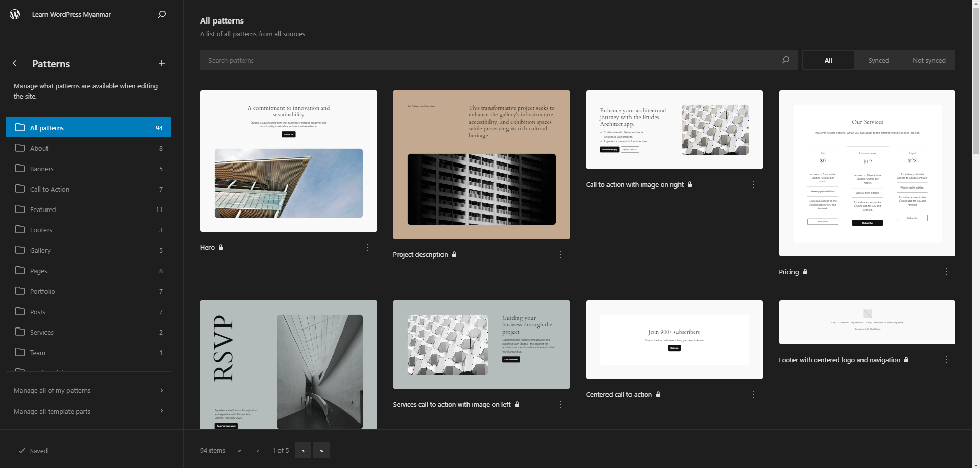Go back using the Patterns back arrow
The width and height of the screenshot is (980, 468).
coord(15,63)
